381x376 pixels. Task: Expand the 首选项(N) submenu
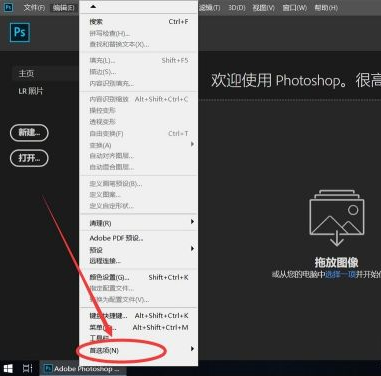pos(138,350)
